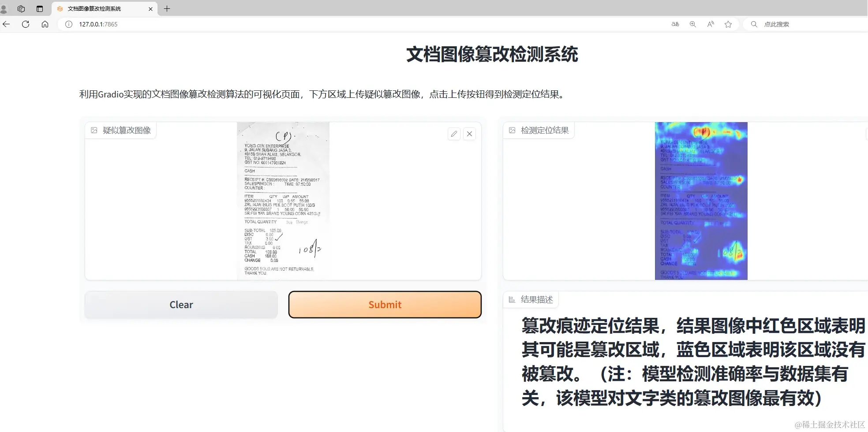The width and height of the screenshot is (868, 432).
Task: Click the browser back arrow
Action: [6, 24]
